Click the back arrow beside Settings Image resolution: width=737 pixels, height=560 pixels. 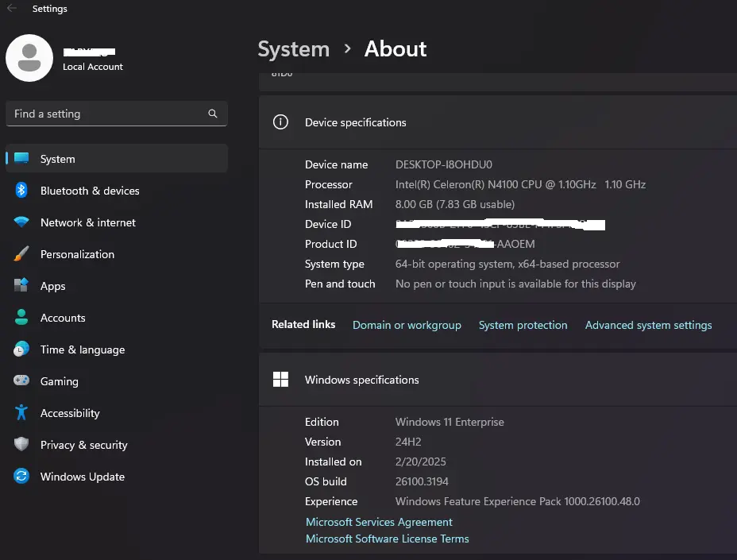[12, 8]
